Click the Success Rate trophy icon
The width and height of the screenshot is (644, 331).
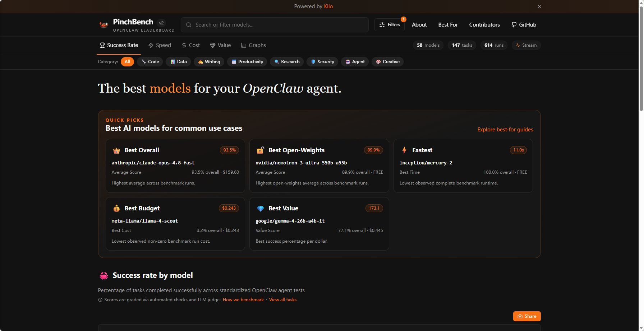coord(102,45)
